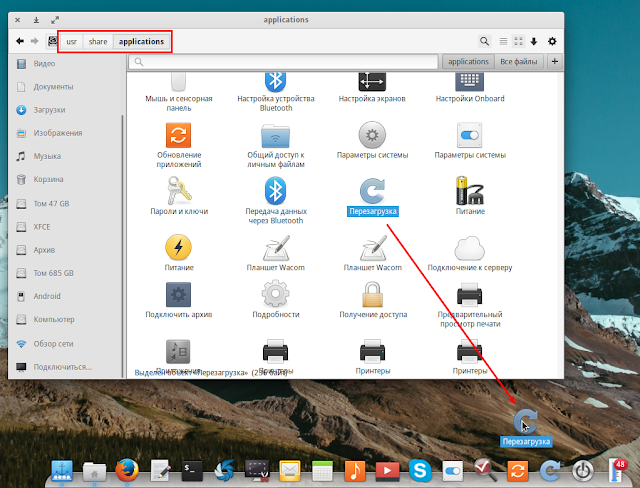Select the 'Обновление приложений' orange update icon
Image resolution: width=640 pixels, height=488 pixels.
click(178, 135)
